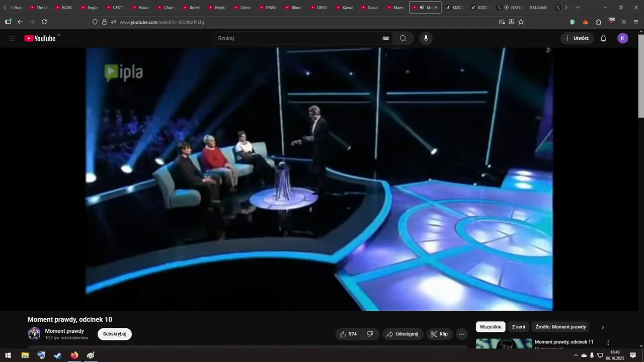This screenshot has width=644, height=362.
Task: Click the video player to pause
Action: click(x=319, y=179)
